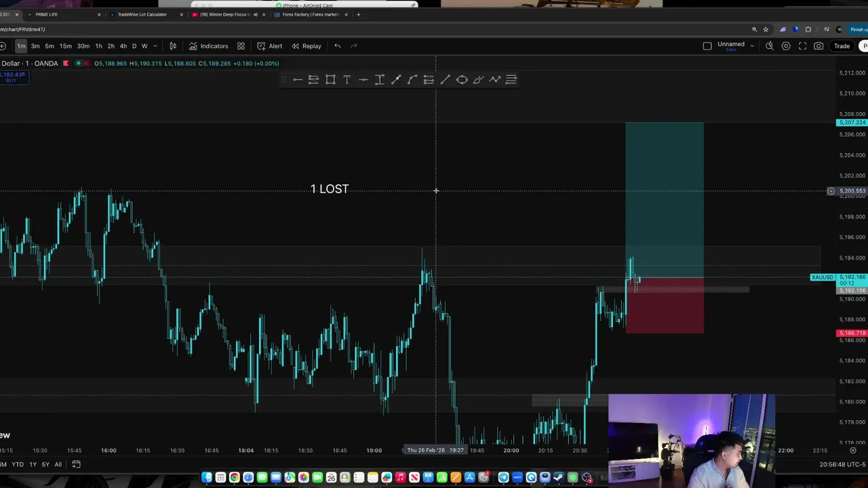
Task: Switch to the 1h timeframe
Action: pos(99,46)
